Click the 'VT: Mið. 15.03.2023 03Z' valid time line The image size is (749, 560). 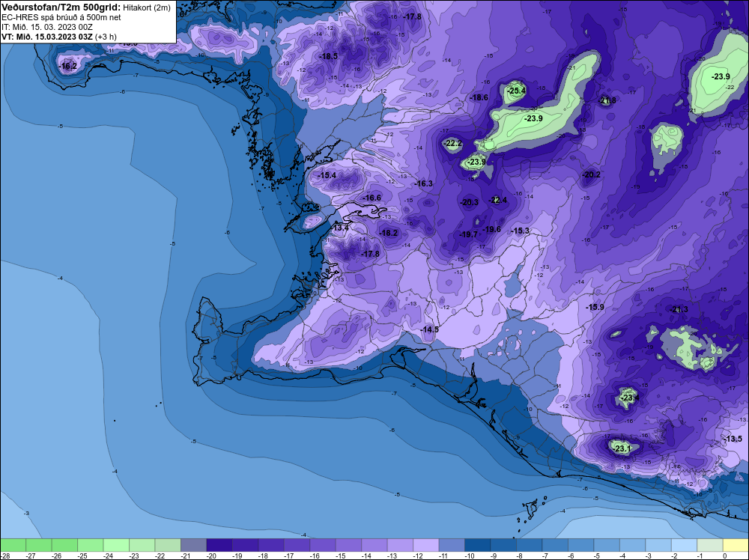[47, 37]
